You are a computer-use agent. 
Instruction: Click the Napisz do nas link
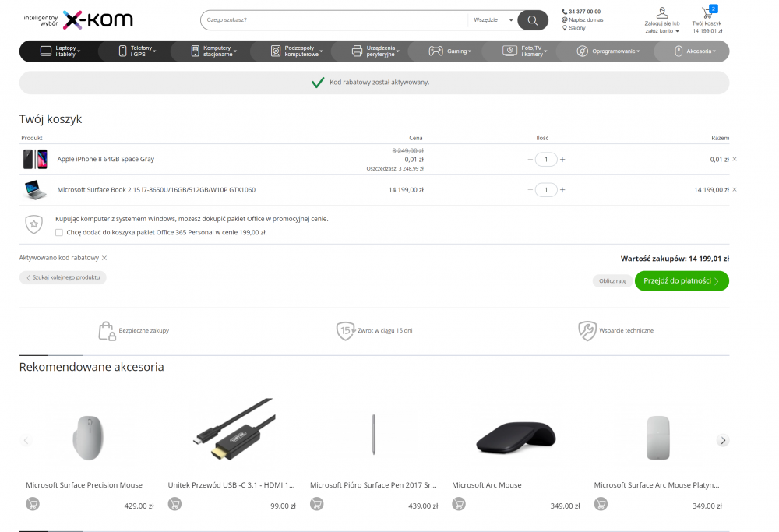[586, 20]
